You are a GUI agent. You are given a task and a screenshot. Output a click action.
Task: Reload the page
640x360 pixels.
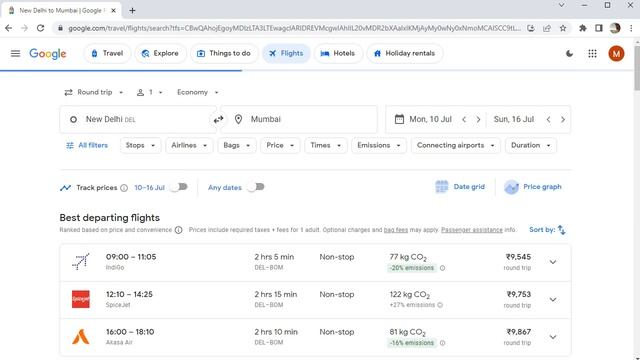pyautogui.click(x=40, y=28)
